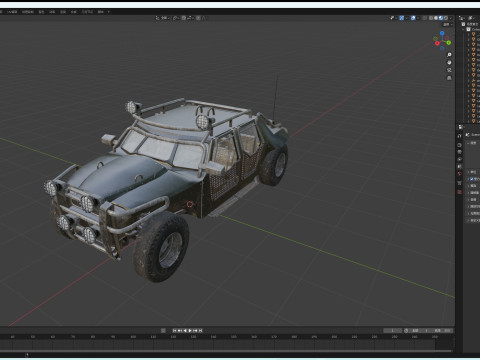Switch to the UV Editing workspace tab
This screenshot has height=360, width=480.
12,12
